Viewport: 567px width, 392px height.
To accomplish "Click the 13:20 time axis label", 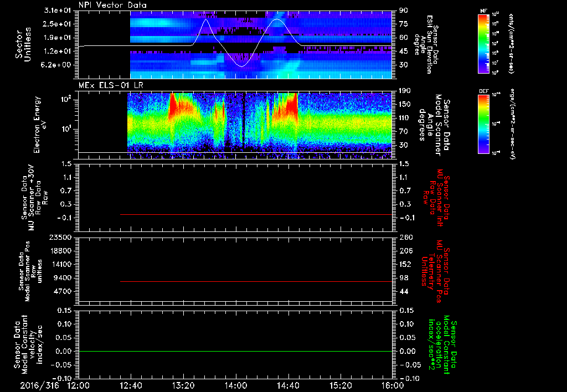I will [183, 385].
